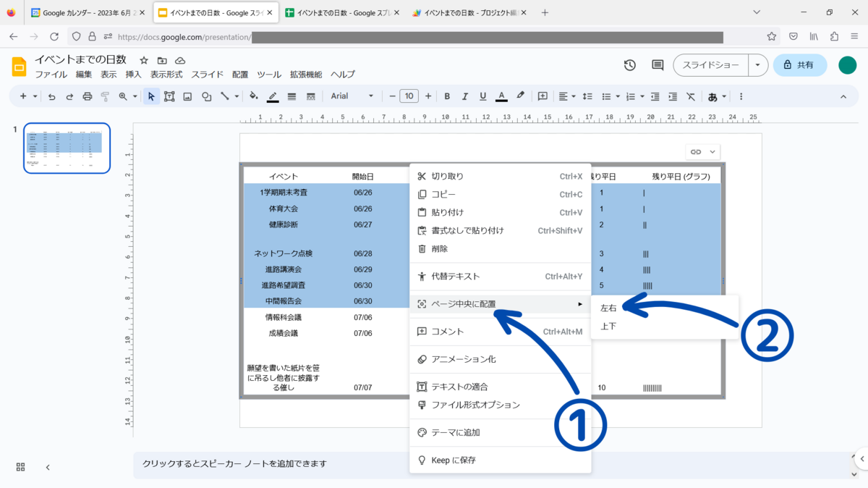Choose 切り取り from the context menu
This screenshot has width=868, height=488.
(x=501, y=176)
